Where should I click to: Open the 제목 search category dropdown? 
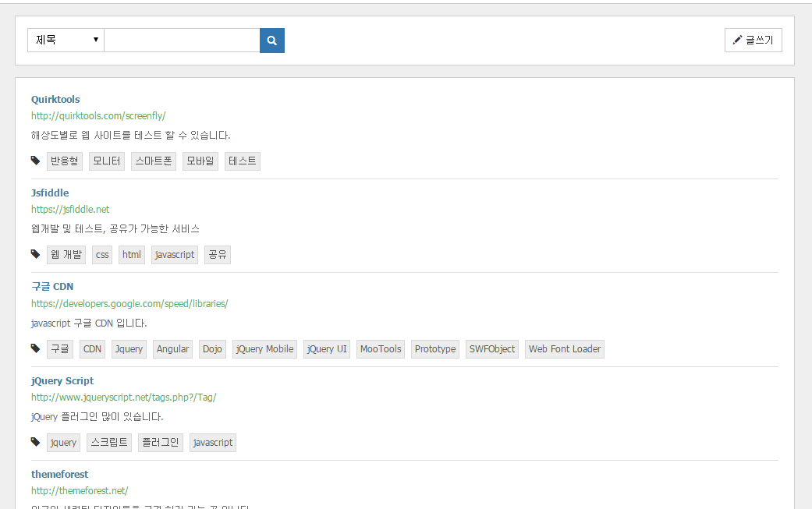coord(66,41)
